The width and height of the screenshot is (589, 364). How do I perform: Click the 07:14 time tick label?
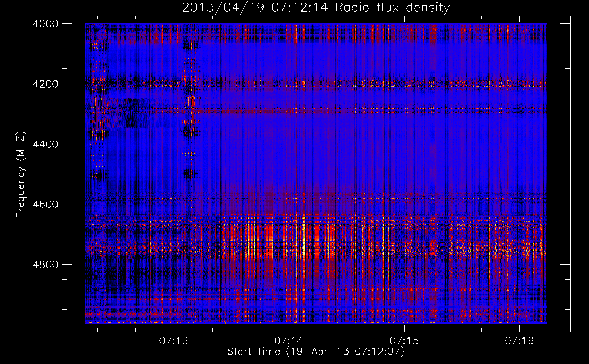coord(289,341)
